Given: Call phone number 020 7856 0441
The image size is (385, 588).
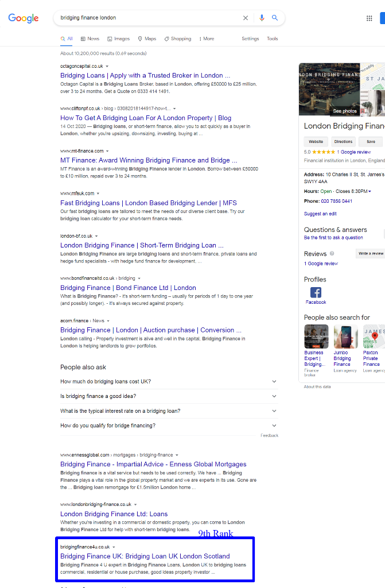Looking at the screenshot, I should (336, 201).
